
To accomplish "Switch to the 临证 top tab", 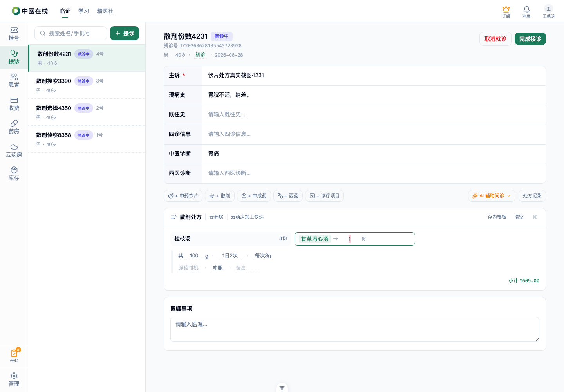I will (65, 11).
